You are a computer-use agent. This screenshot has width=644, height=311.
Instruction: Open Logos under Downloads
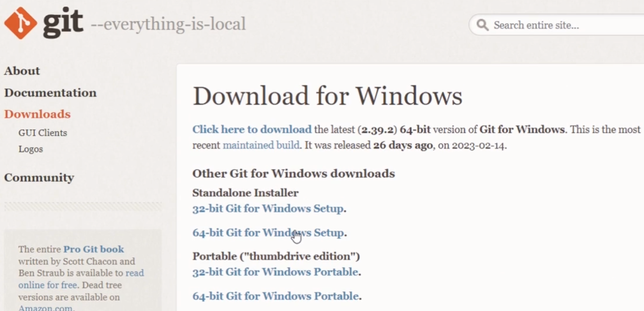tap(31, 149)
